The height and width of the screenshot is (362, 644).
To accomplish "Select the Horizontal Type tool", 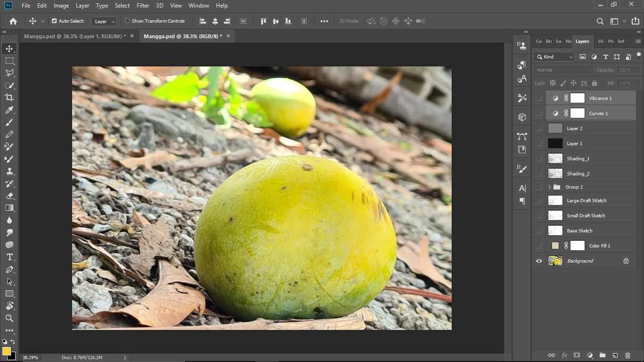I will coord(9,257).
